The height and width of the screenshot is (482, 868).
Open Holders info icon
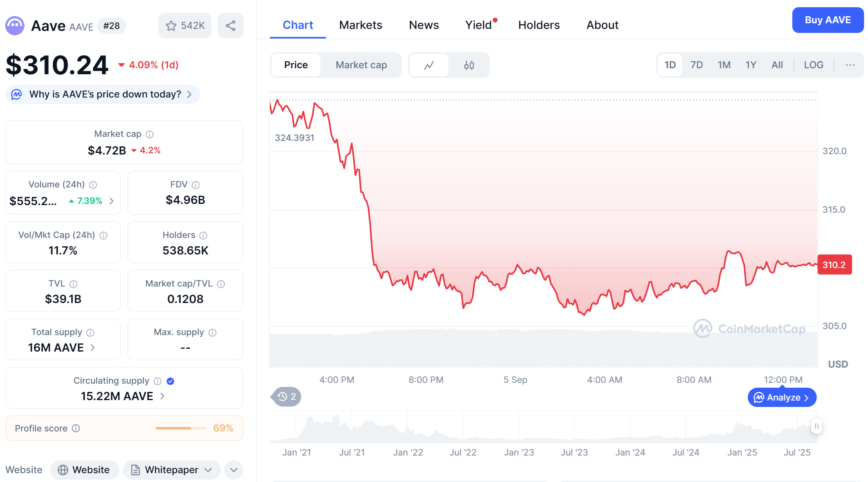[203, 235]
